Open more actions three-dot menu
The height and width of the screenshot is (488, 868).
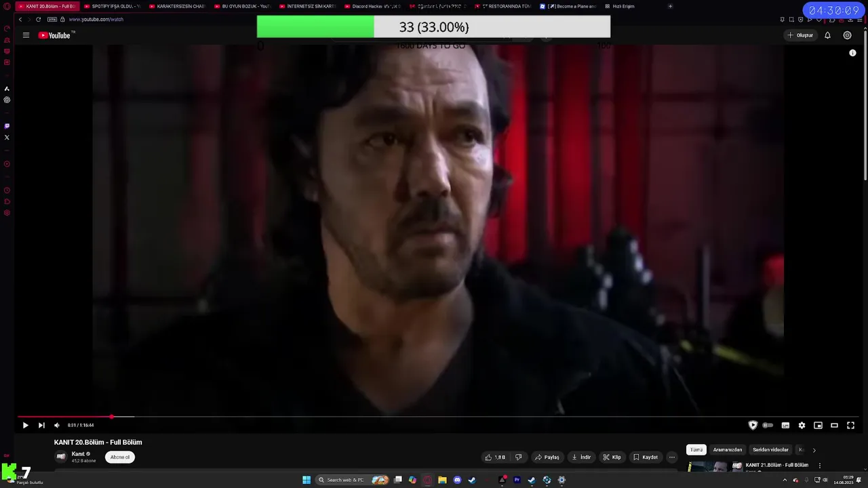coord(672,457)
